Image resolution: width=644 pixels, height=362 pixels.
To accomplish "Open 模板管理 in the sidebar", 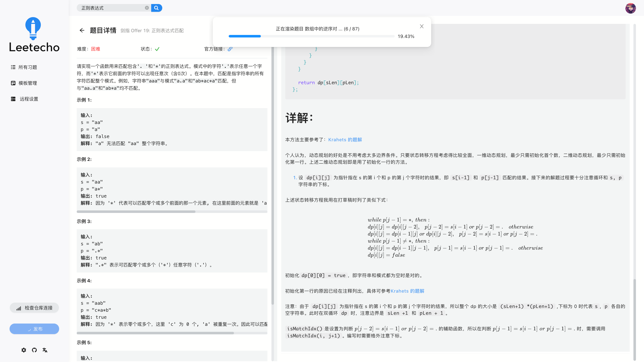I will point(28,83).
